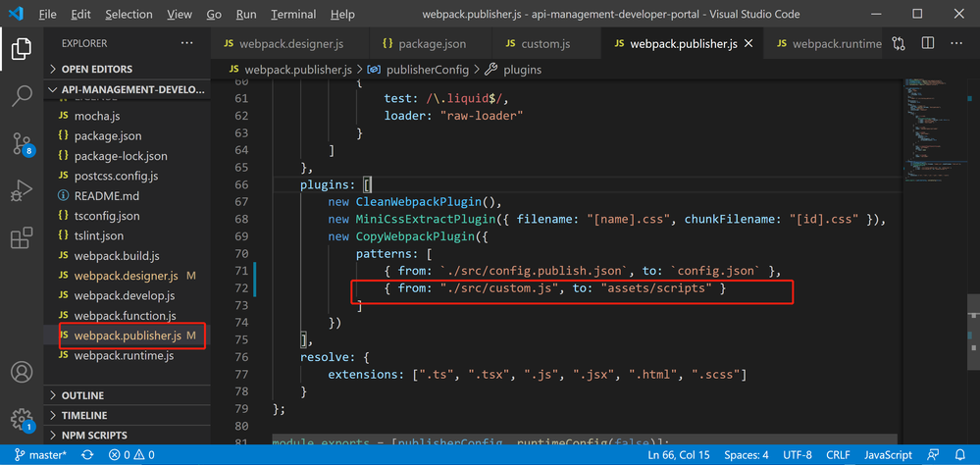The image size is (980, 465).
Task: Open notifications bell in status bar
Action: [x=960, y=455]
